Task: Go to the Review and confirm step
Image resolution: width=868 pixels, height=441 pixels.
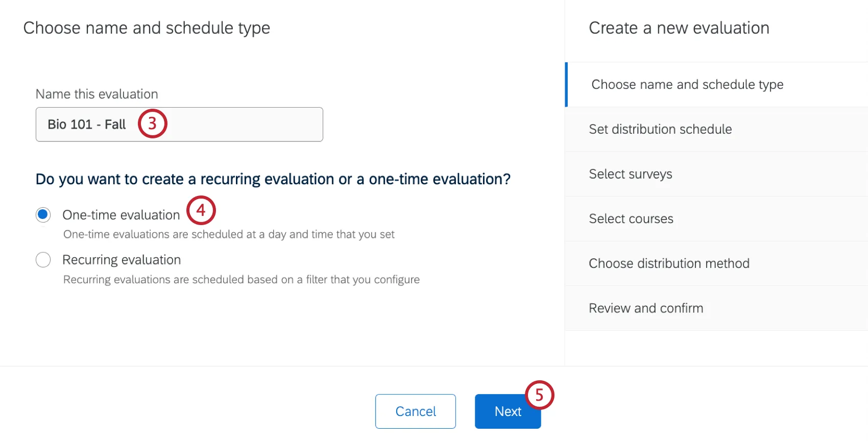Action: 646,308
